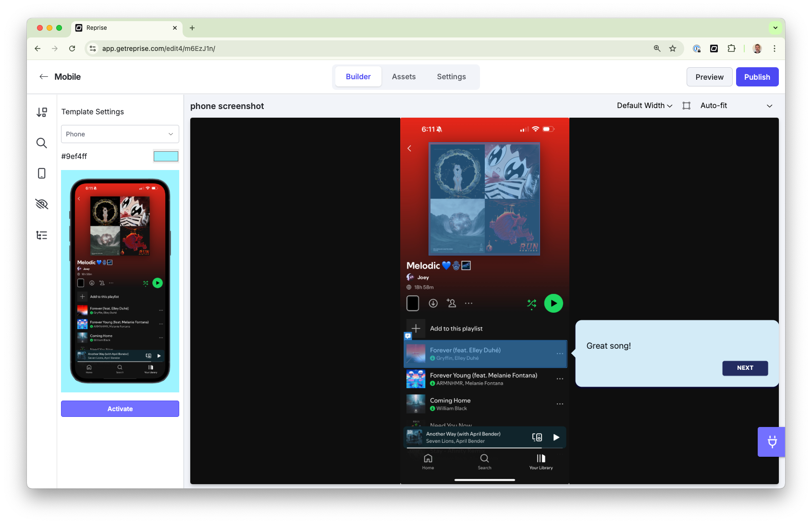
Task: Navigate back in the browser
Action: [37, 49]
